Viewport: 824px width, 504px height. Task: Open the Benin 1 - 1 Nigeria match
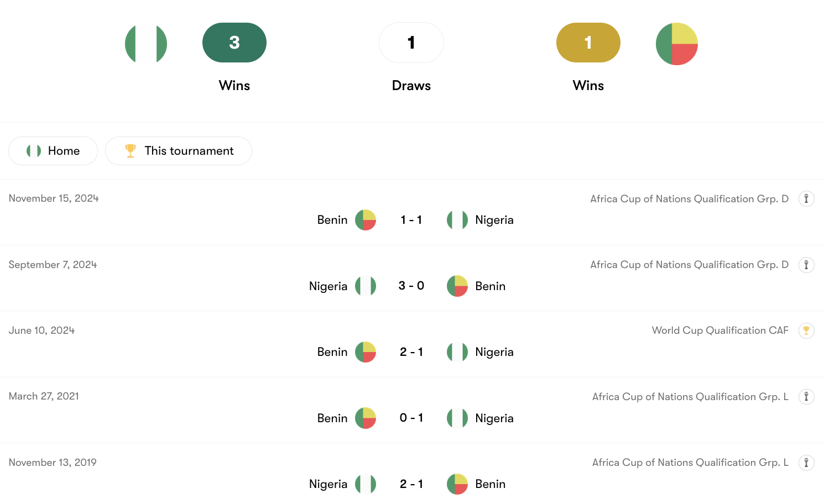coord(411,220)
